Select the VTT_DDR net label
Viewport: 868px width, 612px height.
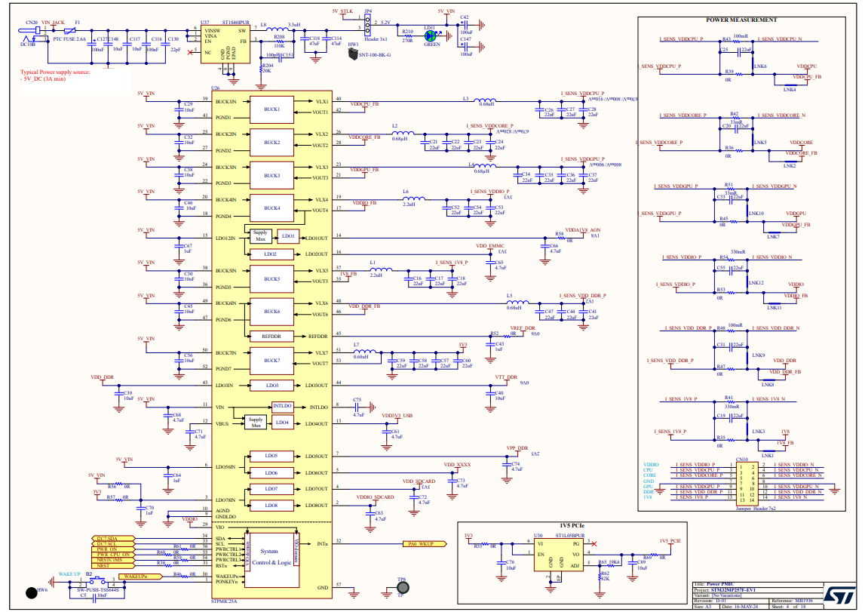pyautogui.click(x=506, y=377)
